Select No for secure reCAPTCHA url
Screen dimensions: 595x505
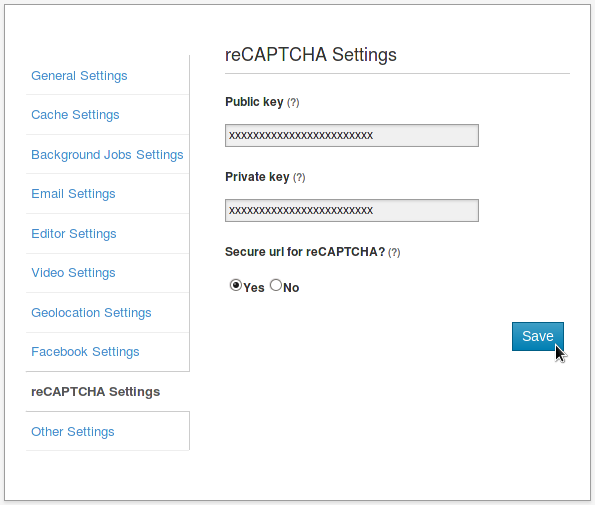(x=276, y=285)
